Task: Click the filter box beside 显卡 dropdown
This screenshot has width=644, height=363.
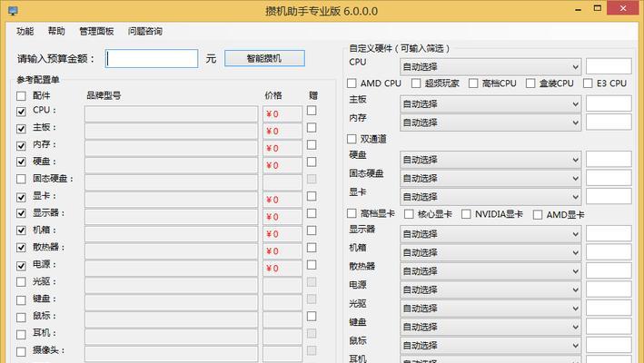Action: [609, 196]
